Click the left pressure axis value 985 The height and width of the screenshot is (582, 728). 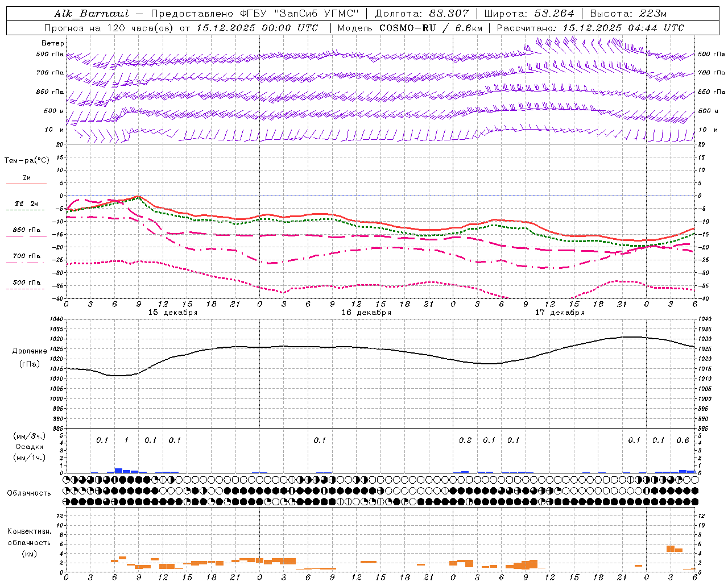click(58, 429)
